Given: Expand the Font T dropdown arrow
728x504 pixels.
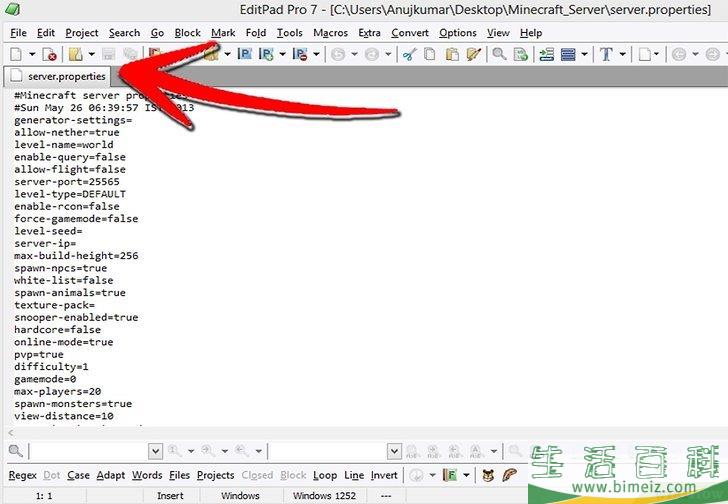Looking at the screenshot, I should [x=622, y=54].
